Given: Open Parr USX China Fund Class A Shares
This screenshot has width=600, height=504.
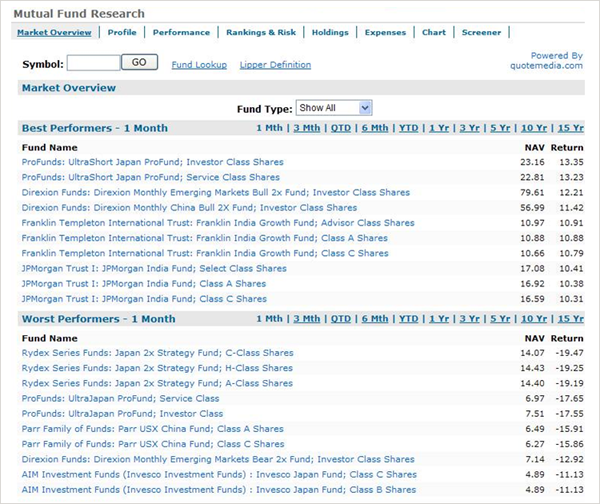Looking at the screenshot, I should pos(153,428).
